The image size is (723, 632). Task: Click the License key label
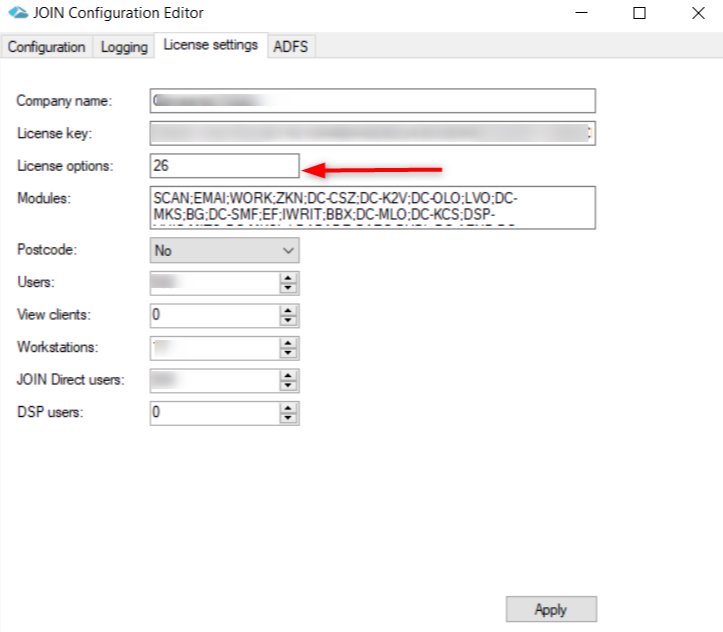tap(55, 133)
